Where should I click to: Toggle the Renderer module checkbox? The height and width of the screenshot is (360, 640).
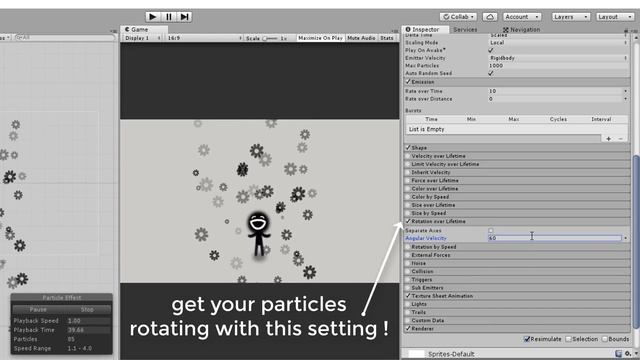[x=408, y=329]
